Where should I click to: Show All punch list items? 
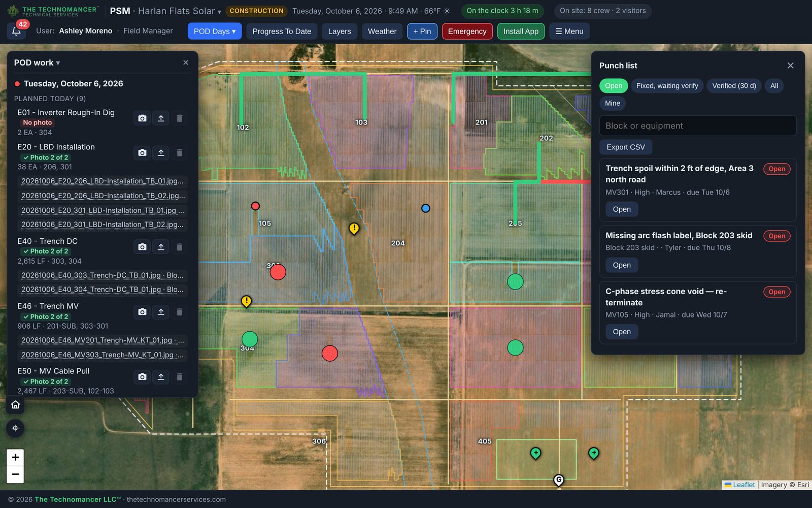[774, 86]
